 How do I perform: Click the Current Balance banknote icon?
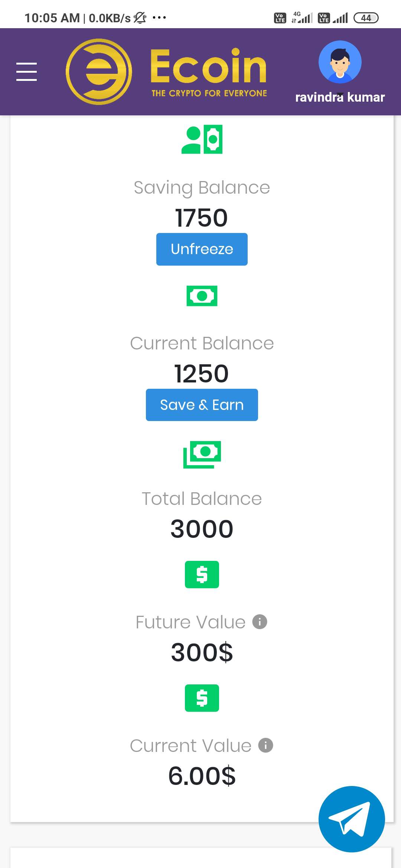point(202,296)
